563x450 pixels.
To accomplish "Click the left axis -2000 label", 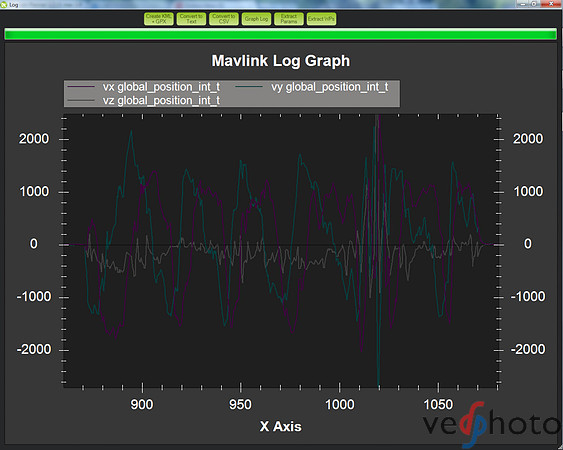I will (34, 349).
